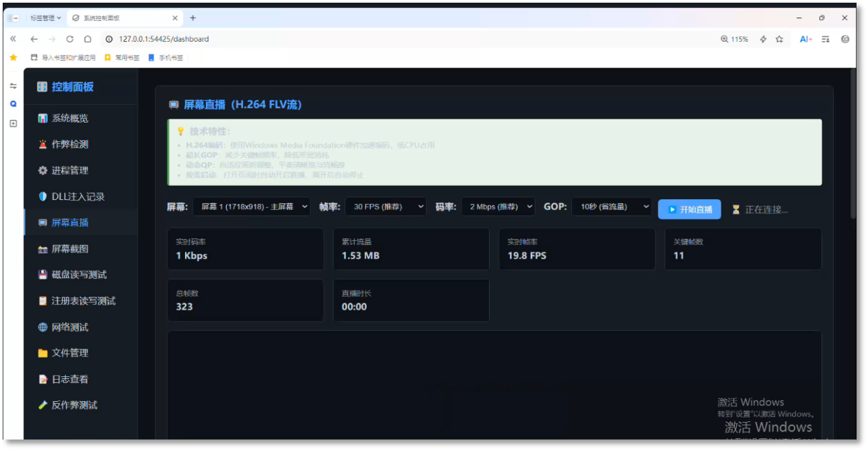Click the rightmost round toolbar icon
This screenshot has width=868, height=451.
click(845, 39)
